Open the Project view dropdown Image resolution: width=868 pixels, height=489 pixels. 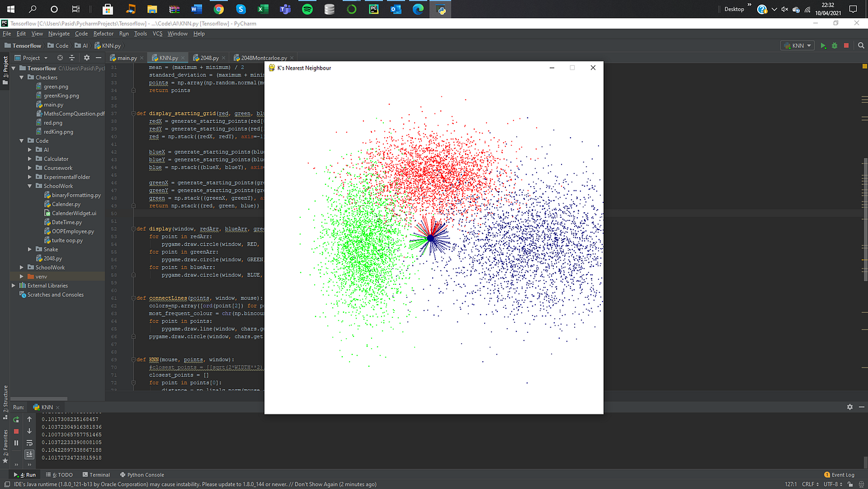35,58
